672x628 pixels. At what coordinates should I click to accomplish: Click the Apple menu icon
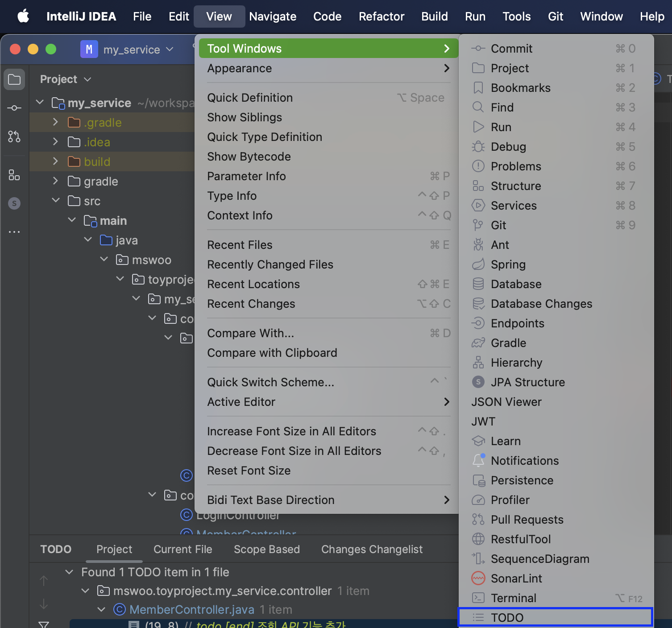pos(23,17)
